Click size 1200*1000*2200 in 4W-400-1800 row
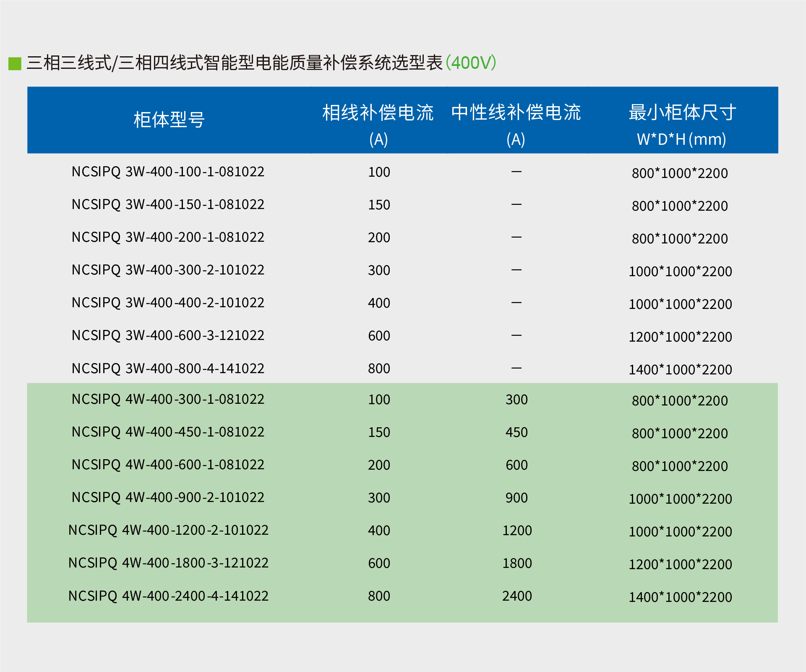806x672 pixels. (x=680, y=565)
